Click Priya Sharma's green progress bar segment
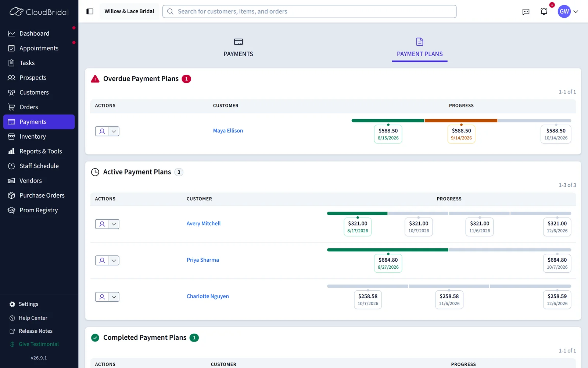The image size is (588, 368). click(x=388, y=250)
